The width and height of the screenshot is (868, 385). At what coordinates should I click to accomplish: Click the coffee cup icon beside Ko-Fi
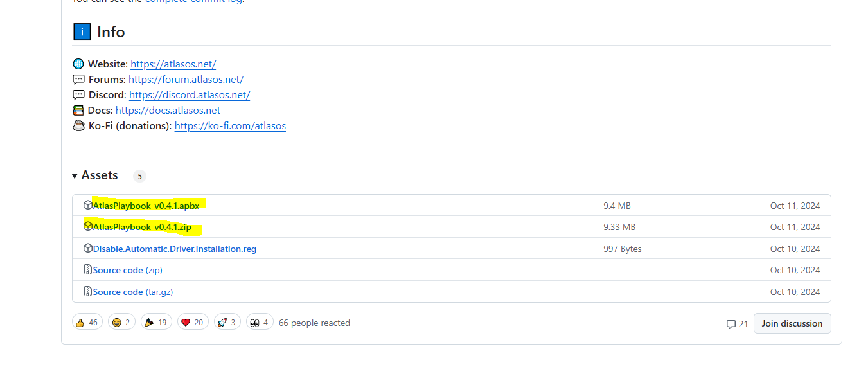78,126
